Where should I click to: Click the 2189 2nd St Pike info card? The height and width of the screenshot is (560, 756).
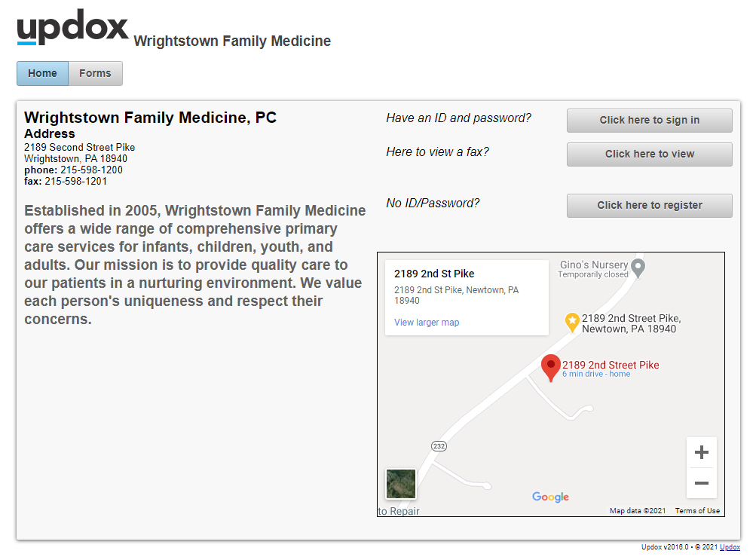click(466, 296)
